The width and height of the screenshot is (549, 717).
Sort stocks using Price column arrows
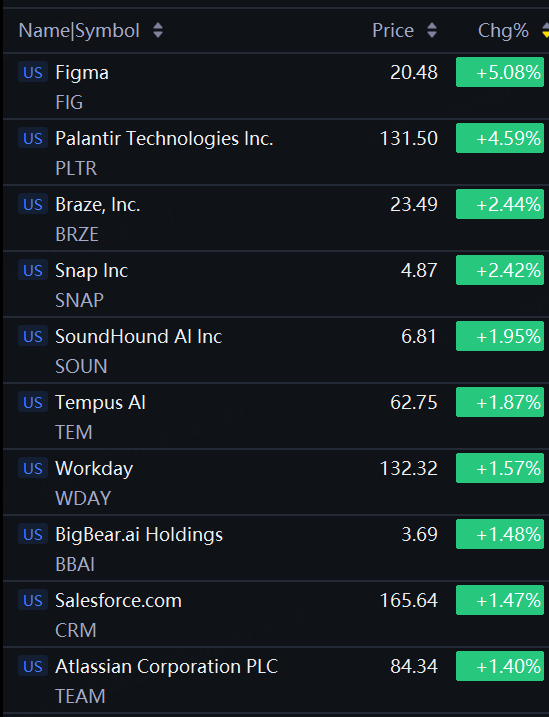(x=432, y=31)
